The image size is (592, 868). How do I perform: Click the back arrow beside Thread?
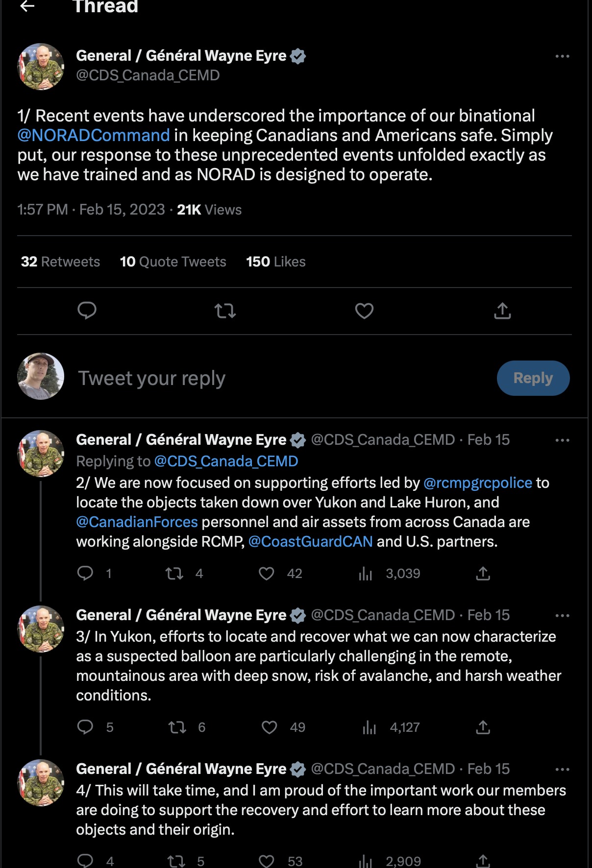pos(27,6)
